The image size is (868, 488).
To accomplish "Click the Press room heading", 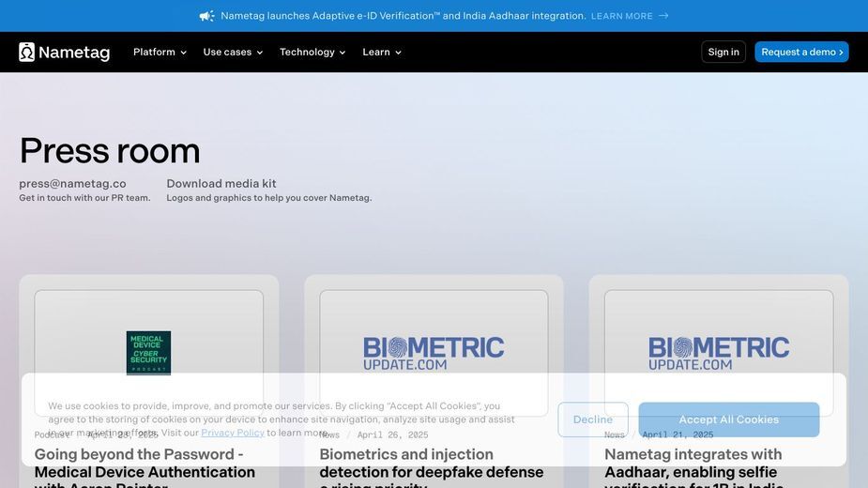I will point(110,151).
